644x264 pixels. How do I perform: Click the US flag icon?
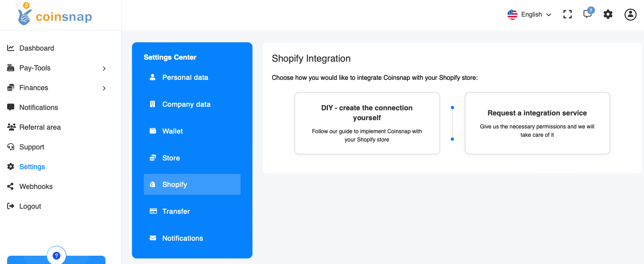(x=512, y=15)
